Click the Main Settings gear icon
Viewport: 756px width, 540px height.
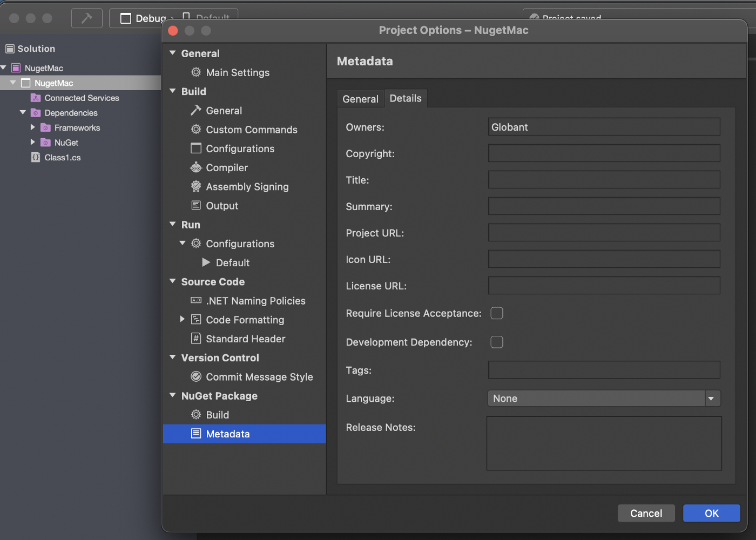tap(196, 72)
